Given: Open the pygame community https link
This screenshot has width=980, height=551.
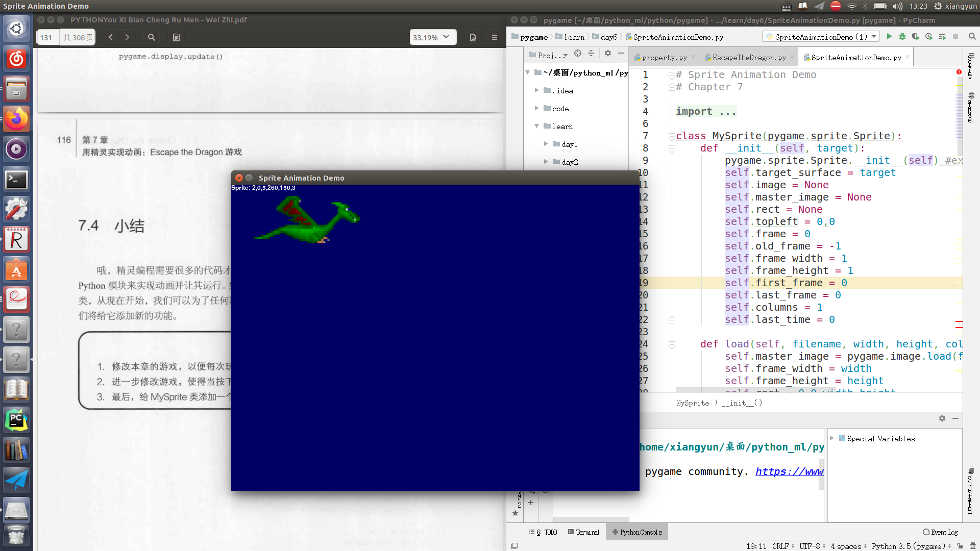Looking at the screenshot, I should (789, 471).
